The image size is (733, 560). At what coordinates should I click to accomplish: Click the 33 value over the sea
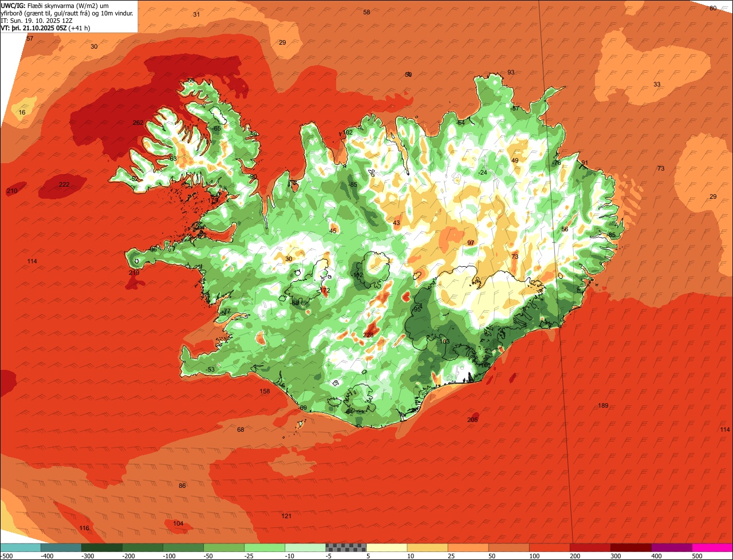pyautogui.click(x=657, y=84)
